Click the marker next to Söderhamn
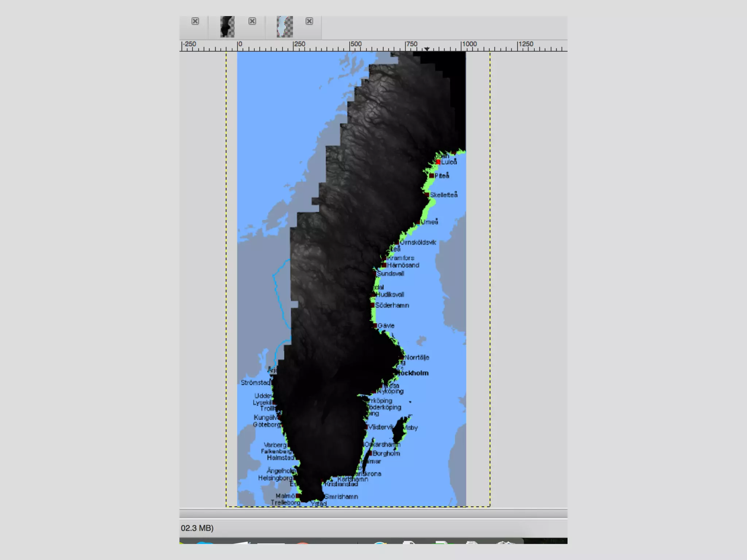Viewport: 747px width, 560px height. 372,305
